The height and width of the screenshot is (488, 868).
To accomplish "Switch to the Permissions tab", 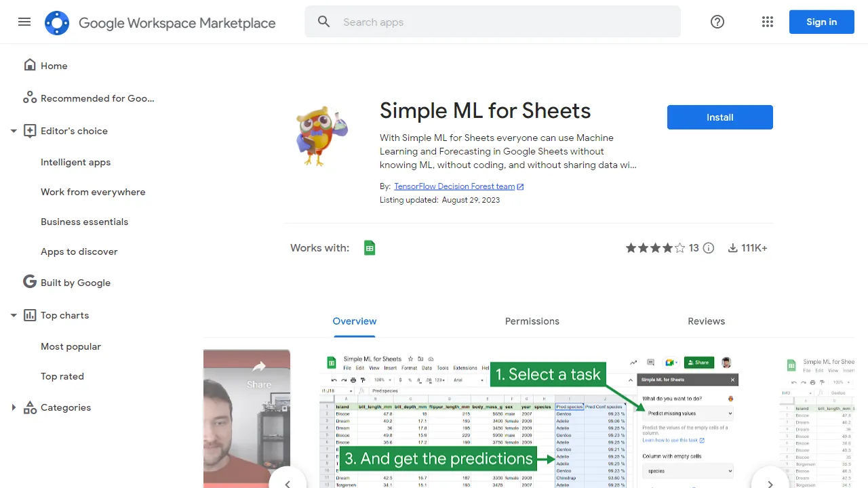I will point(532,321).
